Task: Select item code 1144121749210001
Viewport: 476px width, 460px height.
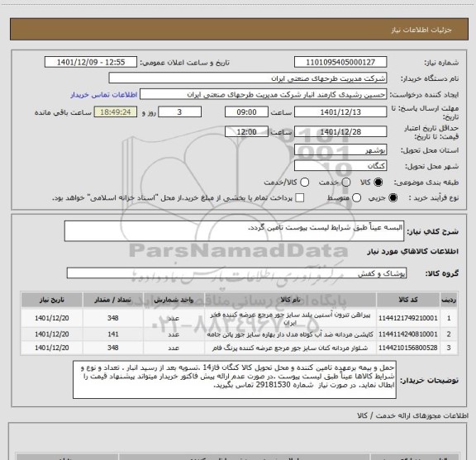Action: [x=408, y=318]
